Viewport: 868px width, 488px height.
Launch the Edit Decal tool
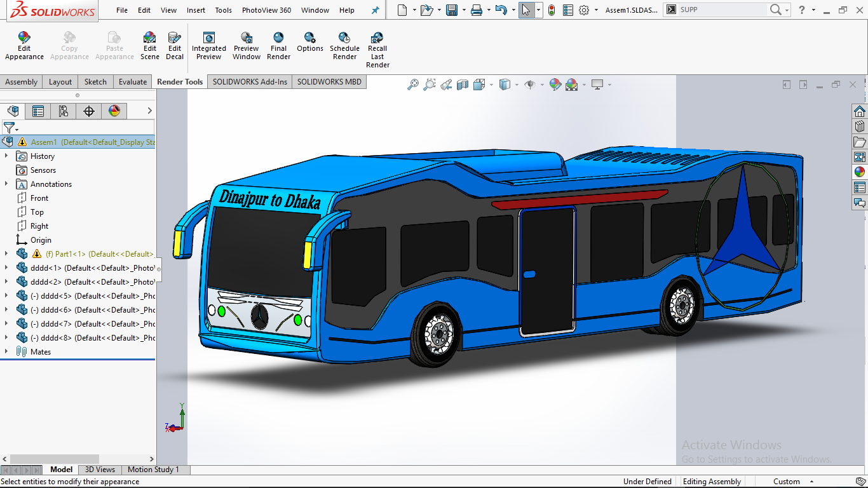(x=175, y=46)
